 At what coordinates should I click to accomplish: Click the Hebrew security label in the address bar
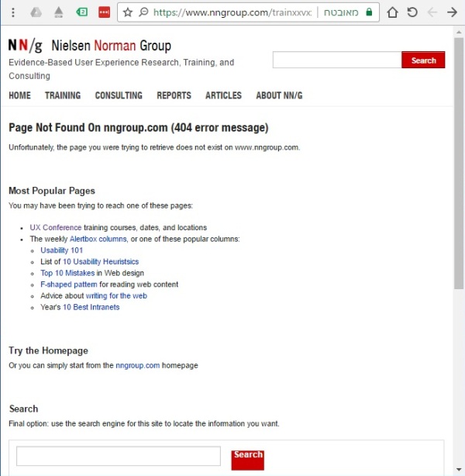click(x=341, y=12)
